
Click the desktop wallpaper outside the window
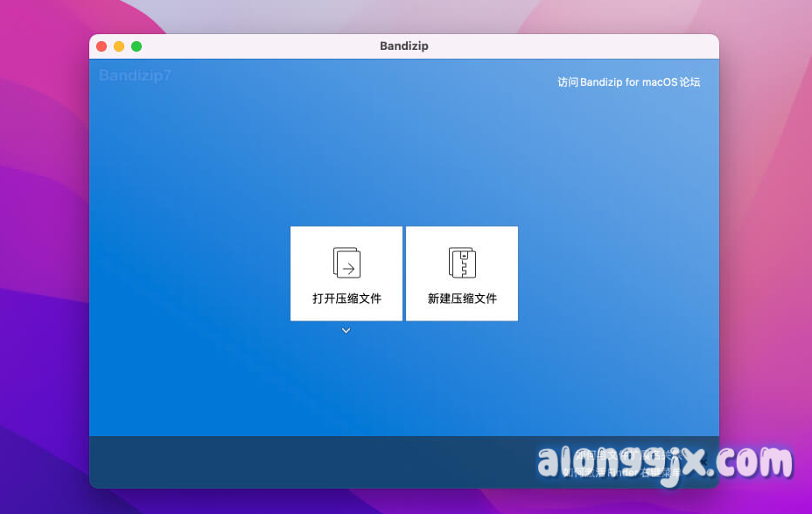[44, 263]
